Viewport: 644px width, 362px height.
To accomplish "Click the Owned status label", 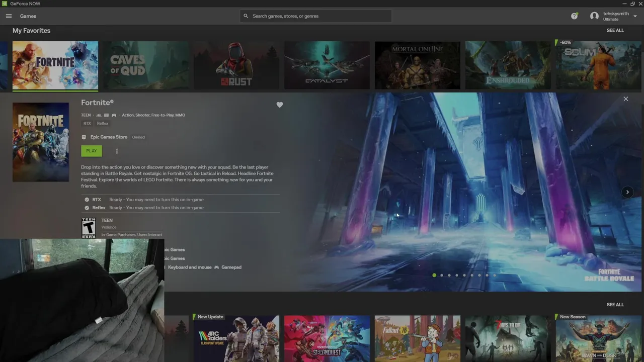I will 138,137.
